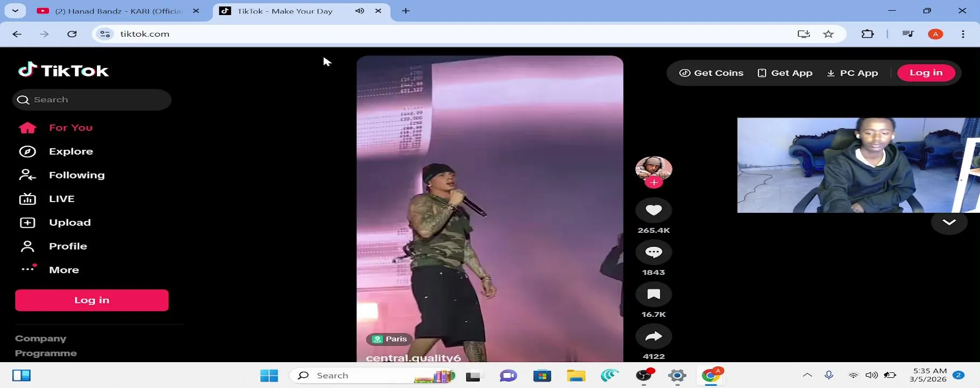Close the TikTok browser tab
The width and height of the screenshot is (980, 388).
click(379, 11)
